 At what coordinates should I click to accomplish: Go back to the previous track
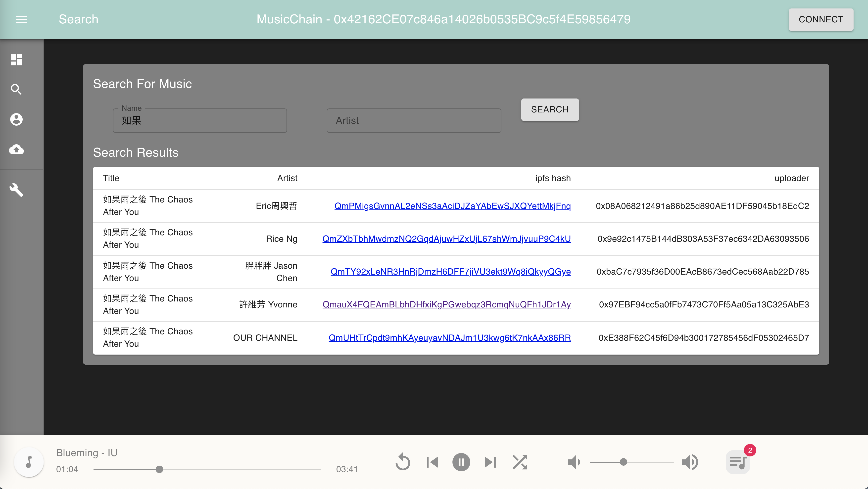(432, 462)
